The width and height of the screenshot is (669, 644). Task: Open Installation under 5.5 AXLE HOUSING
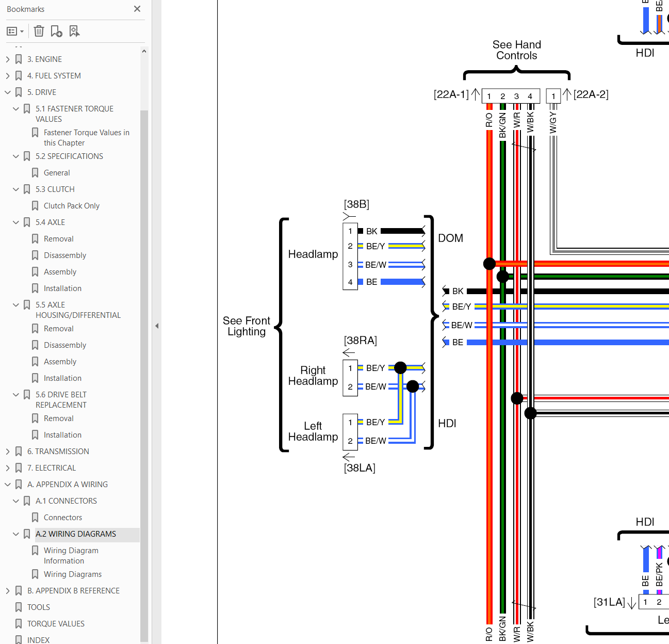62,378
